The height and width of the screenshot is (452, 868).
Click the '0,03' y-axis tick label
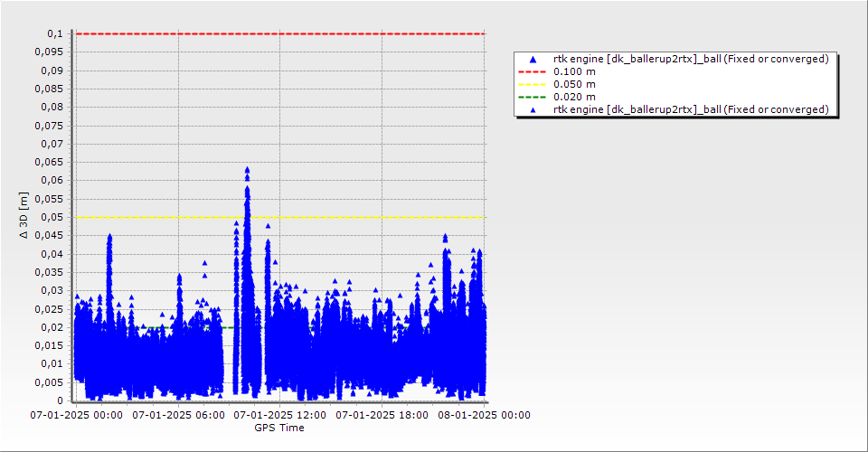pos(52,290)
